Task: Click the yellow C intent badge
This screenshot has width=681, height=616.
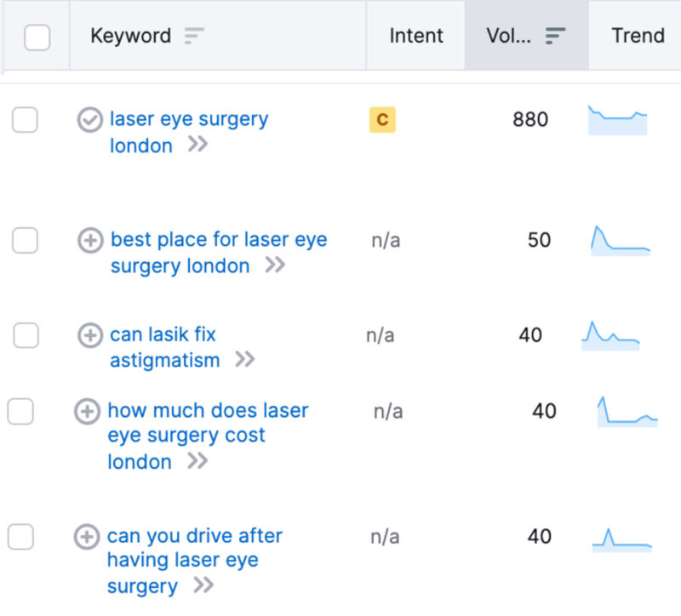Action: (382, 120)
